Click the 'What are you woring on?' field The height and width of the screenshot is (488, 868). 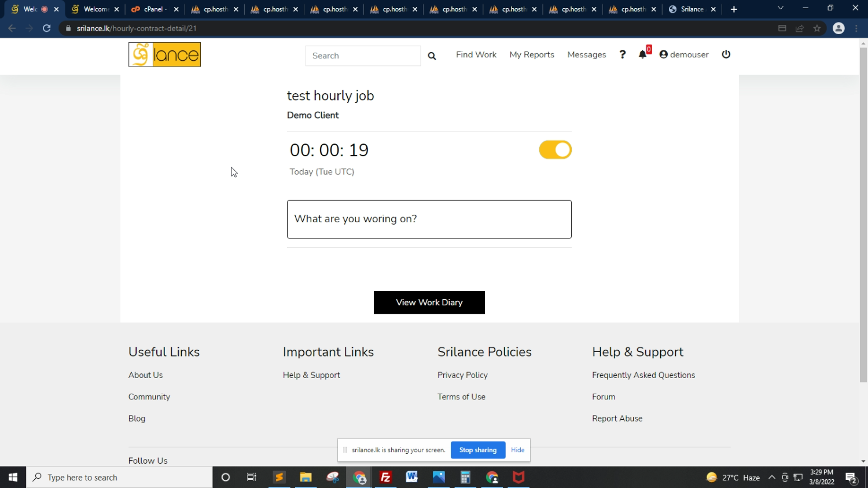coord(429,219)
